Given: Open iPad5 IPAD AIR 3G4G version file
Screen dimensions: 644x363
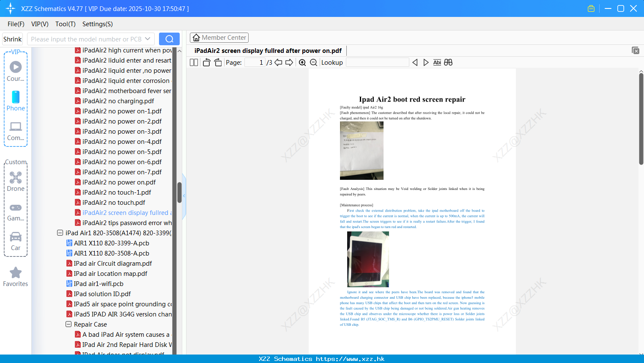Looking at the screenshot, I should pyautogui.click(x=123, y=314).
